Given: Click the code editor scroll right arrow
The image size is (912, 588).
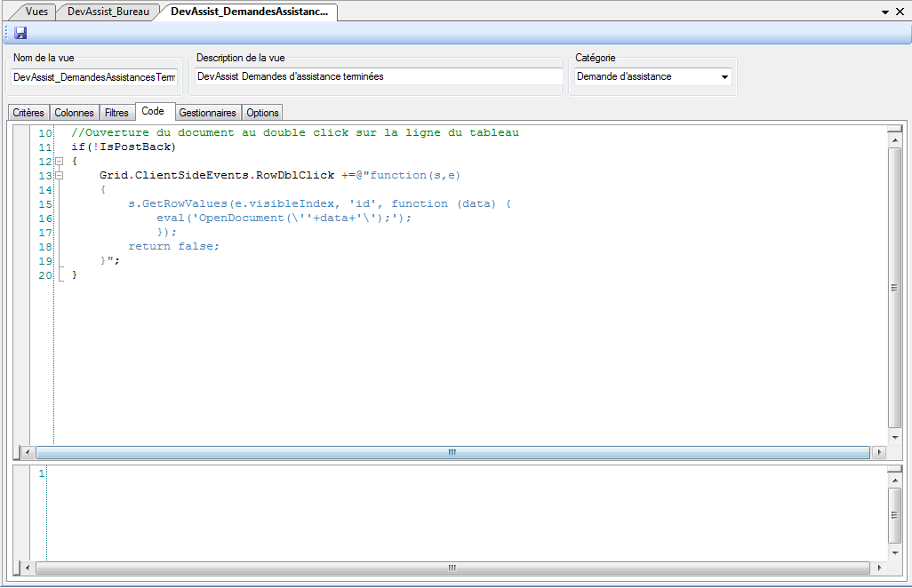Looking at the screenshot, I should coord(879,452).
